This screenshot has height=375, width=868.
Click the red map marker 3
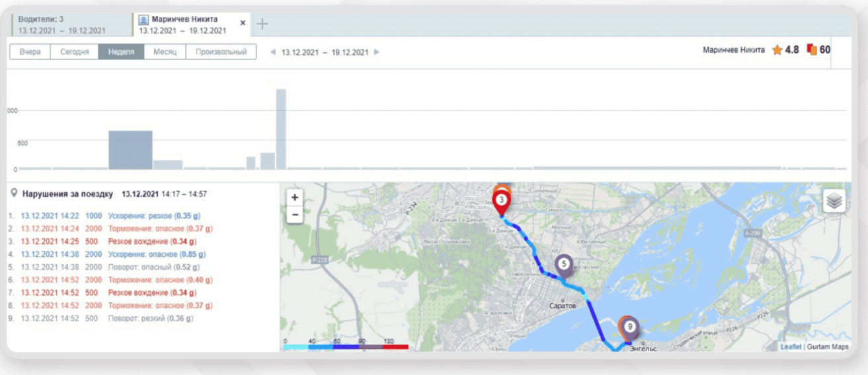tap(502, 201)
